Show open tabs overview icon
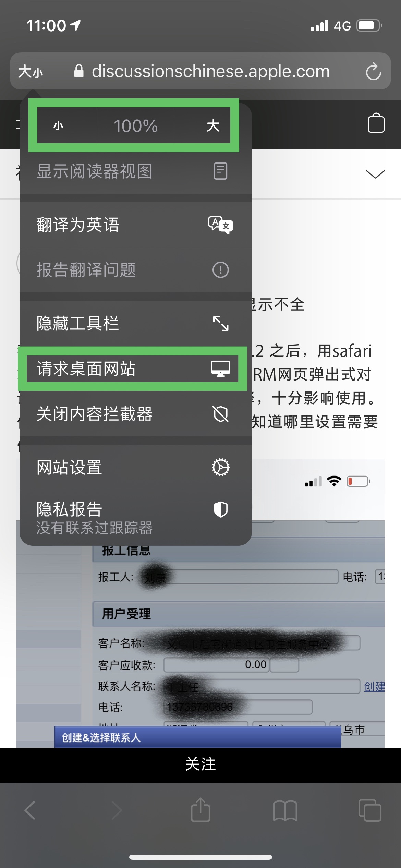The height and width of the screenshot is (868, 401). click(370, 810)
